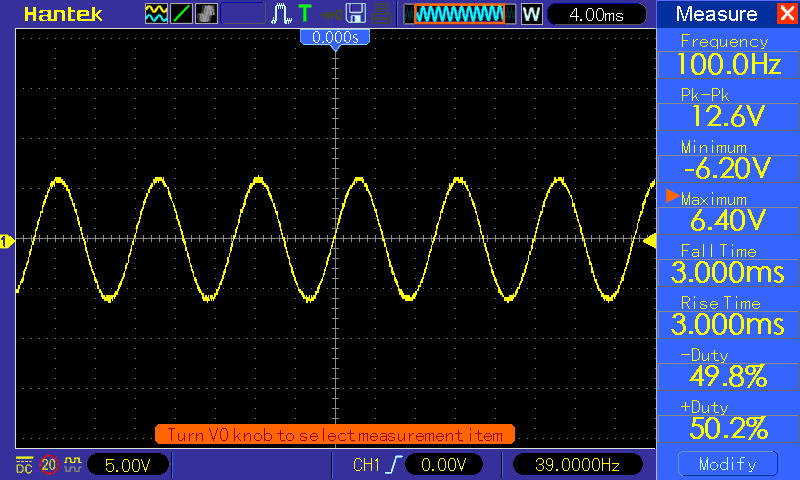Image resolution: width=800 pixels, height=480 pixels.
Task: Click the DC coupling icon
Action: 24,464
